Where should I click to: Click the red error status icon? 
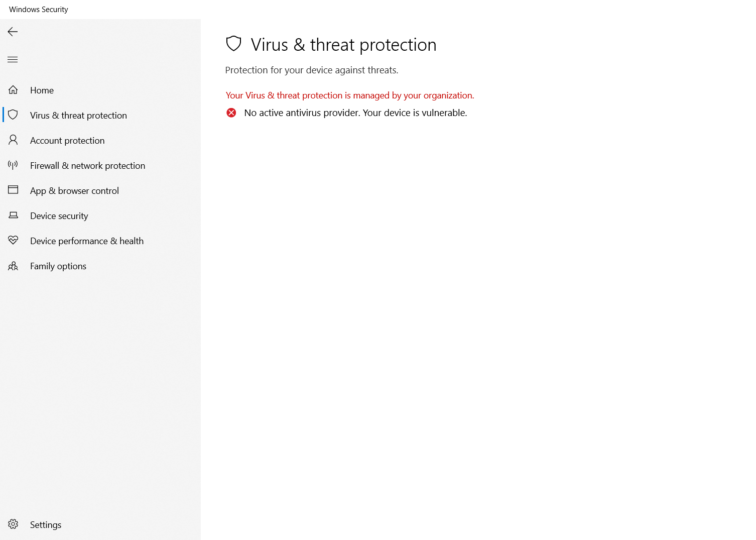[x=231, y=113]
